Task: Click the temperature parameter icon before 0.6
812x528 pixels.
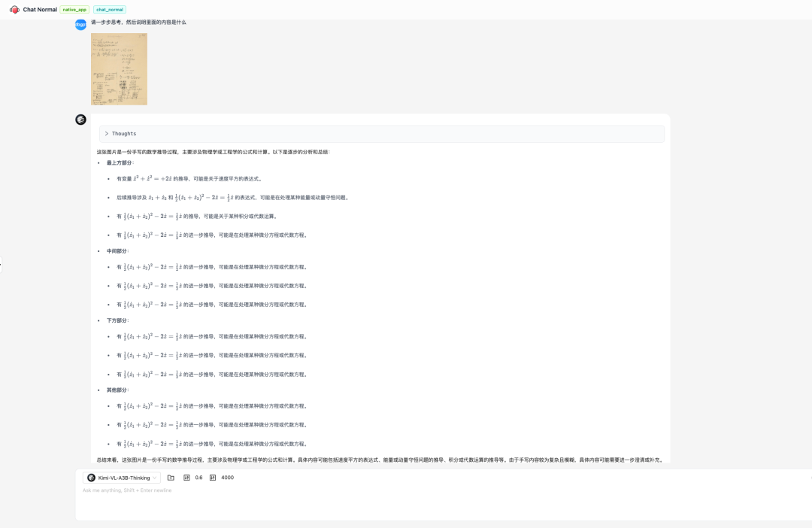Action: click(186, 478)
